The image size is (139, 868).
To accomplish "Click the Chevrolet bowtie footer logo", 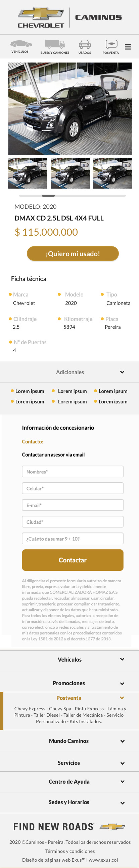I will [x=112, y=827].
